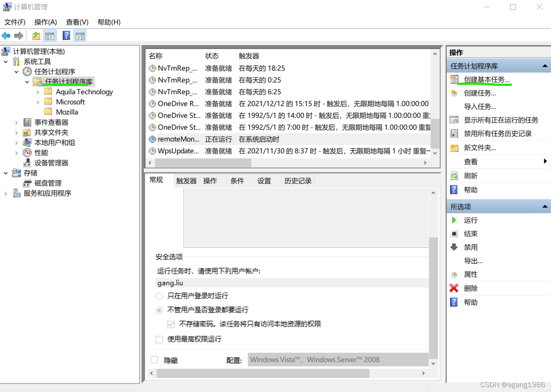Click the Up one level folder icon

point(36,36)
